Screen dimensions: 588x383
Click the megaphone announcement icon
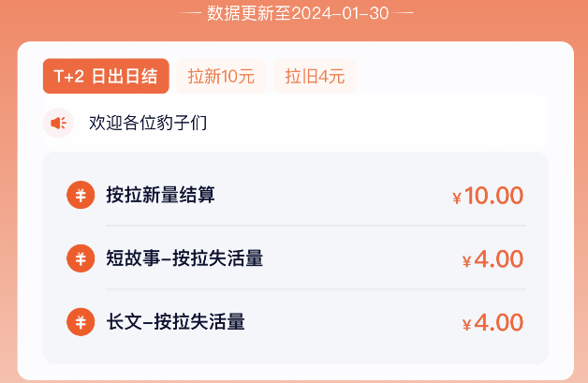[x=58, y=123]
